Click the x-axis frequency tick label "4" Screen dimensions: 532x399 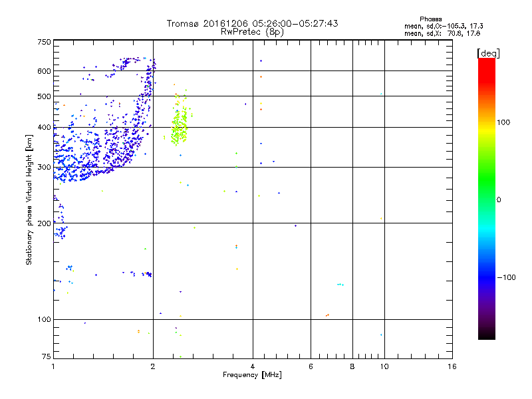point(253,366)
